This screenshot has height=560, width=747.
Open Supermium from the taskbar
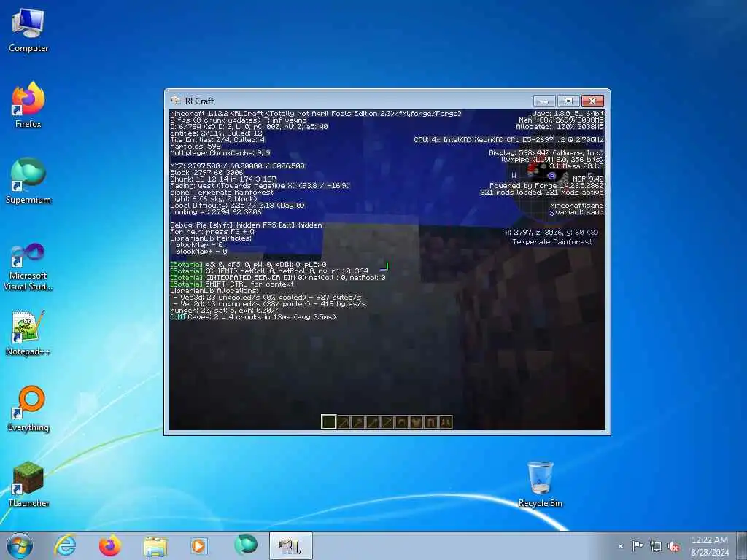[x=246, y=545]
